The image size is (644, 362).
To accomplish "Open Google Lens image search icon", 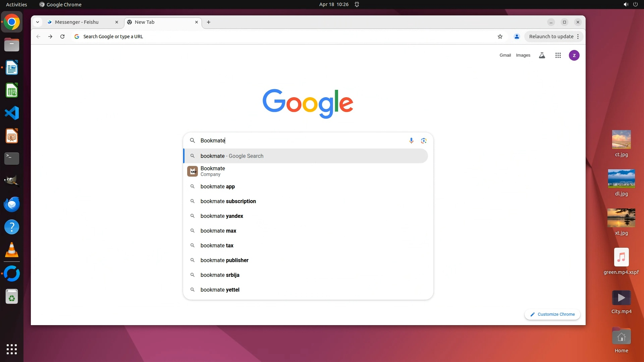I will 424,140.
